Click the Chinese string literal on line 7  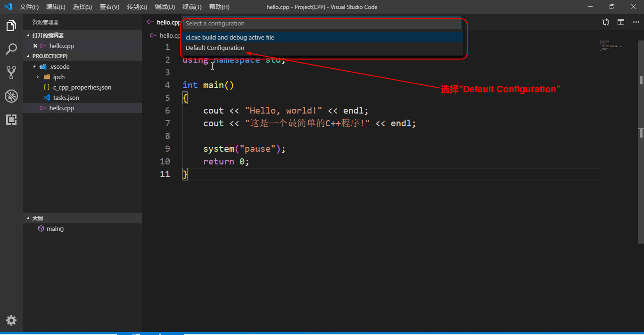[307, 123]
